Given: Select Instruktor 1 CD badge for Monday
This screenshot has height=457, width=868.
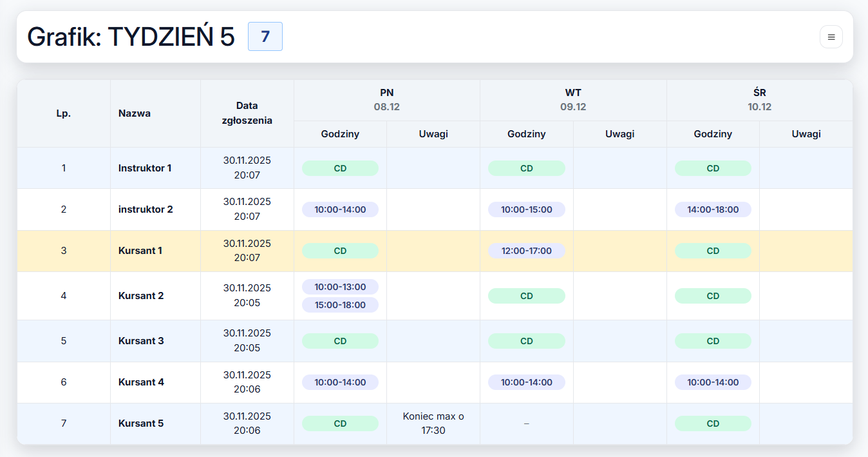Looking at the screenshot, I should (x=340, y=168).
